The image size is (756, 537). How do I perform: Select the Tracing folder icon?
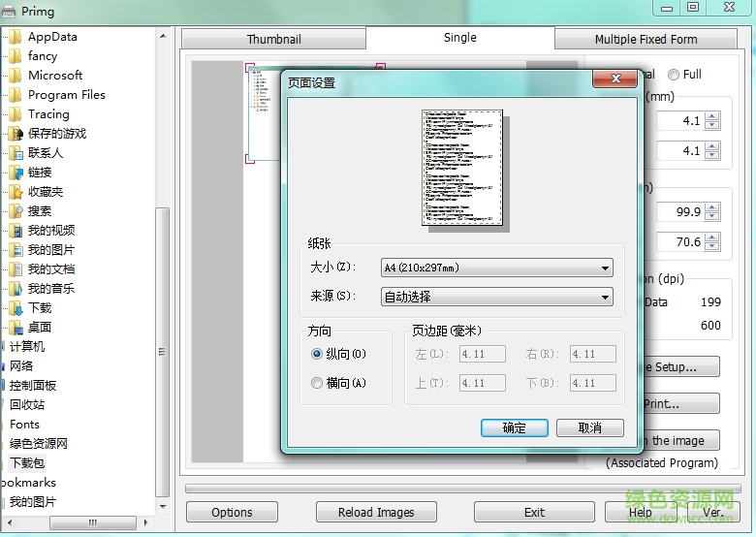pyautogui.click(x=16, y=114)
